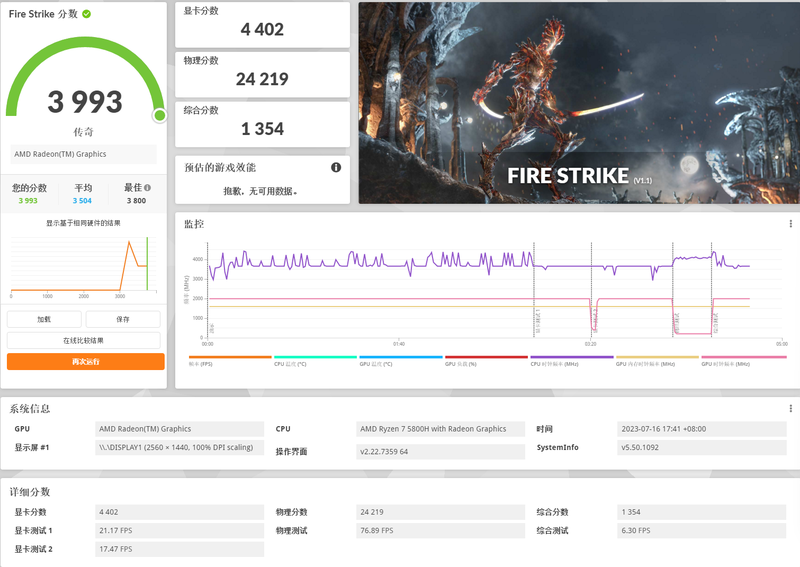Click the FIRE STRIKE banner image

(579, 103)
